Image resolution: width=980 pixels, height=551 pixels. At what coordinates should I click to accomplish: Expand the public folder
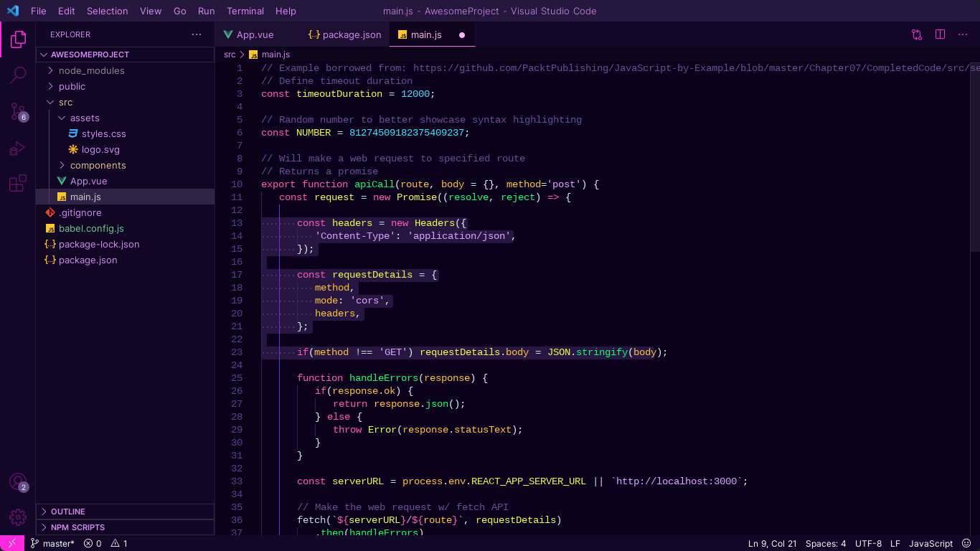tap(125, 86)
